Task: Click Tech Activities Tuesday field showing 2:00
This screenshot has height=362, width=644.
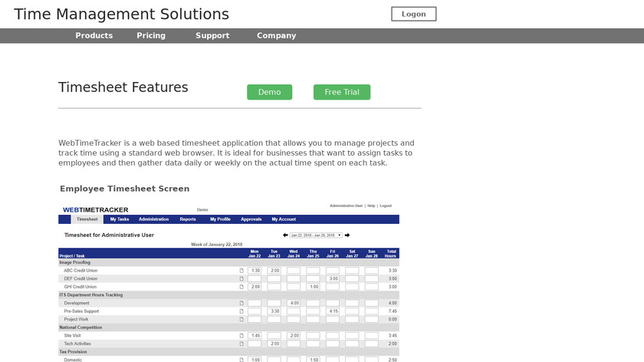Action: (274, 344)
